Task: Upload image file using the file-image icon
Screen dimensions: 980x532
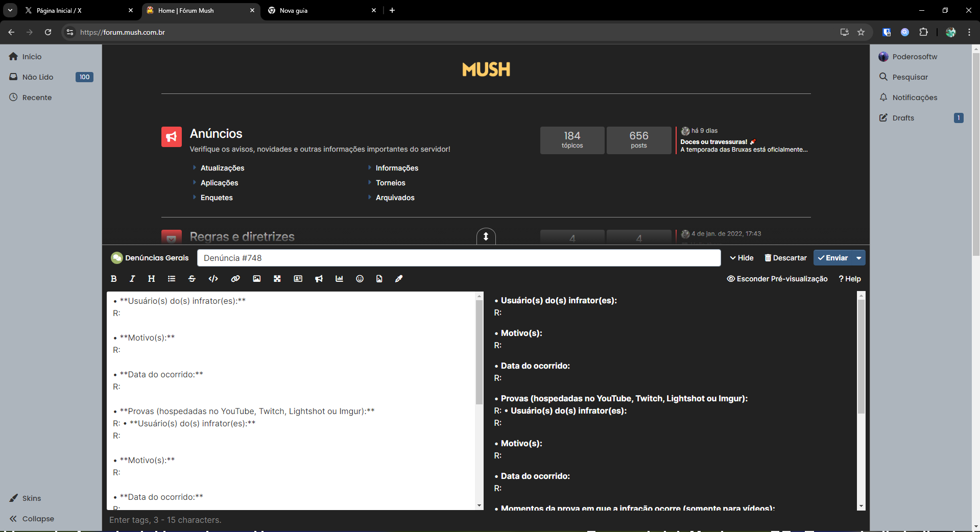Action: click(x=379, y=279)
